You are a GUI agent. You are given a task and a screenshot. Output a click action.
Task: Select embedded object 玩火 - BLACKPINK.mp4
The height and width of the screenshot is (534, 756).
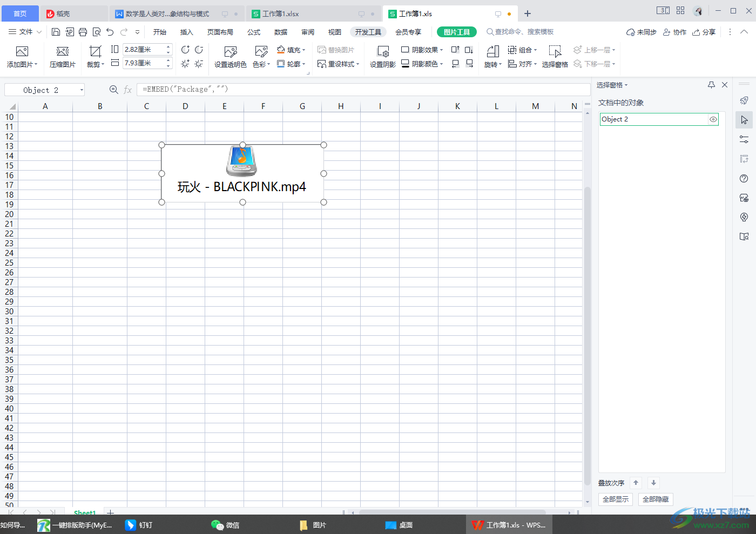pyautogui.click(x=242, y=173)
